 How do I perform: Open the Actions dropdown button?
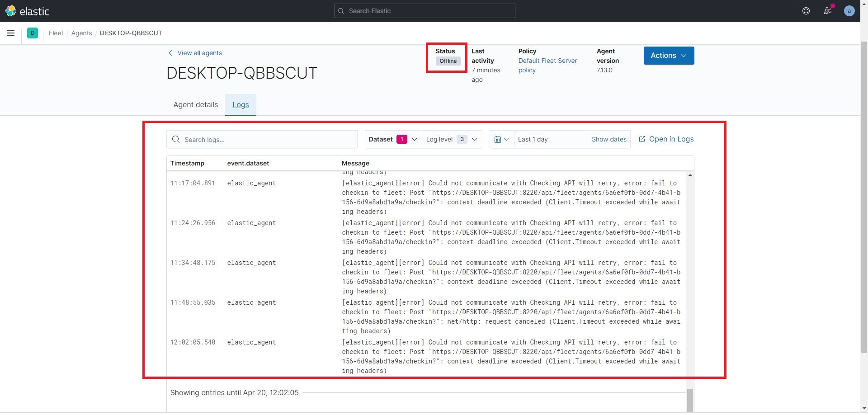[669, 56]
